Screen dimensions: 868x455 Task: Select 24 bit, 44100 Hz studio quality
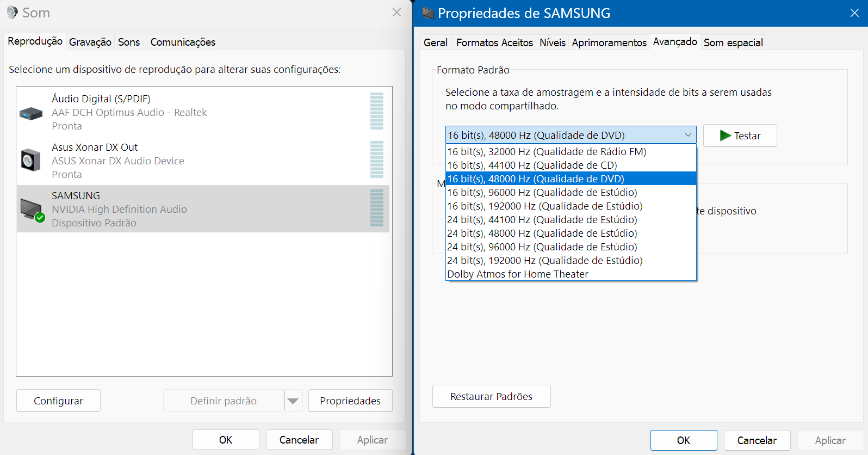click(571, 219)
